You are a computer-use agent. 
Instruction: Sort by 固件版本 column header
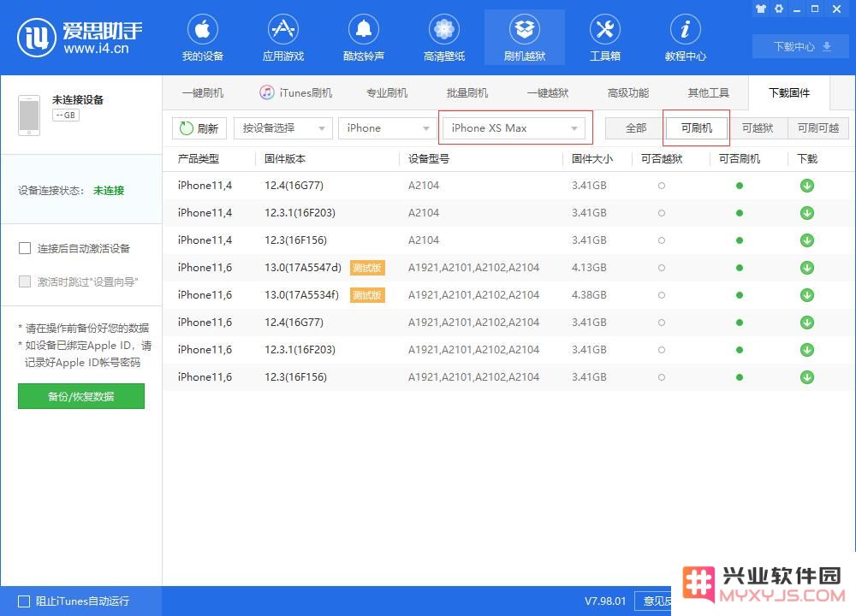click(x=285, y=159)
